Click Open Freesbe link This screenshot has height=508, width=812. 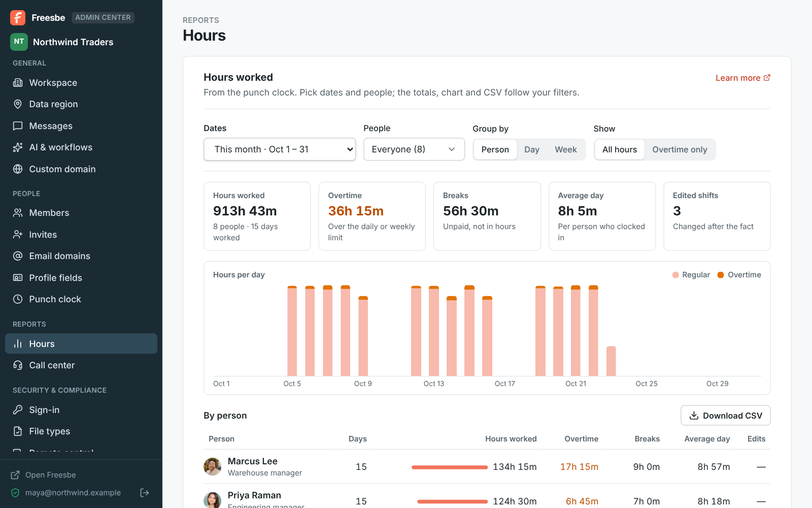tap(44, 475)
